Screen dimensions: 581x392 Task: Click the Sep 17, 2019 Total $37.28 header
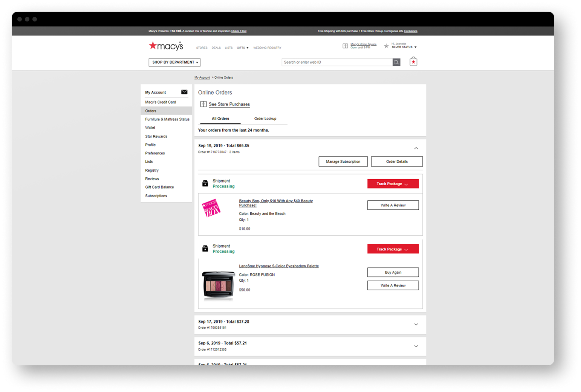[x=224, y=322]
